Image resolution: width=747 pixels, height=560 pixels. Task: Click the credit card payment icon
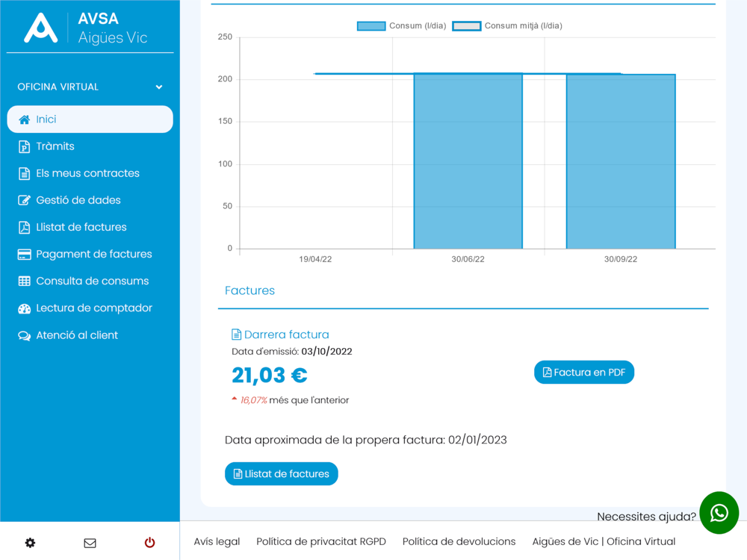25,255
